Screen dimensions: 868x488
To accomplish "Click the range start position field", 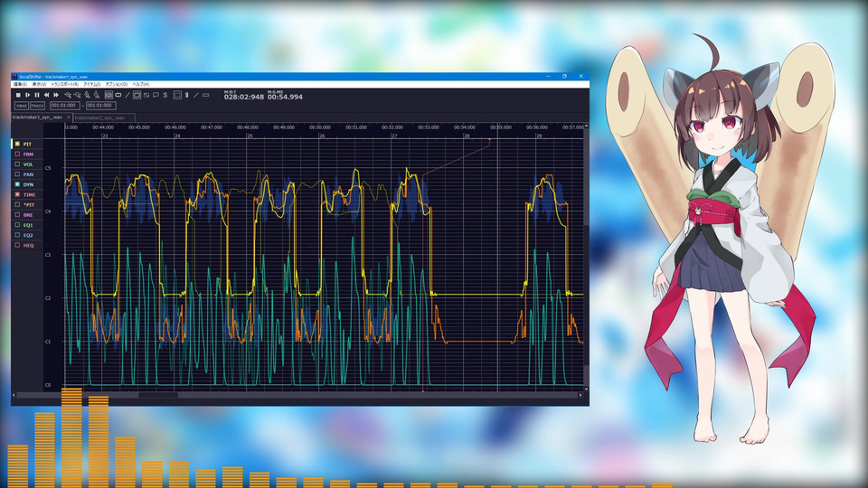I will pos(65,106).
